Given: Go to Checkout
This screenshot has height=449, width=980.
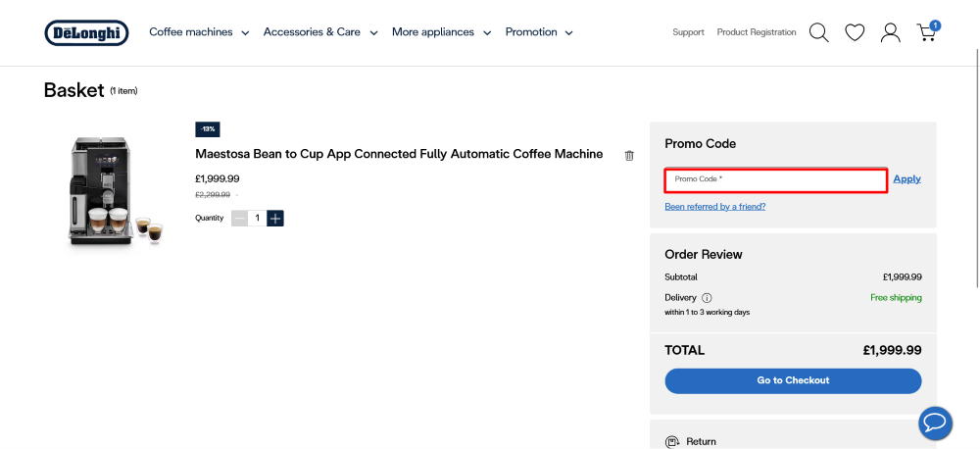Looking at the screenshot, I should point(793,380).
